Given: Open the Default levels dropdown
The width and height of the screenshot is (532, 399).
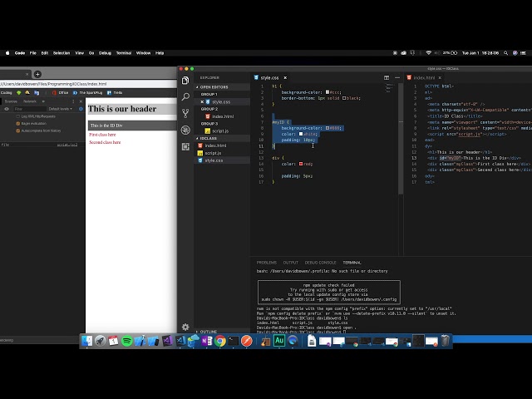Looking at the screenshot, I should click(61, 109).
